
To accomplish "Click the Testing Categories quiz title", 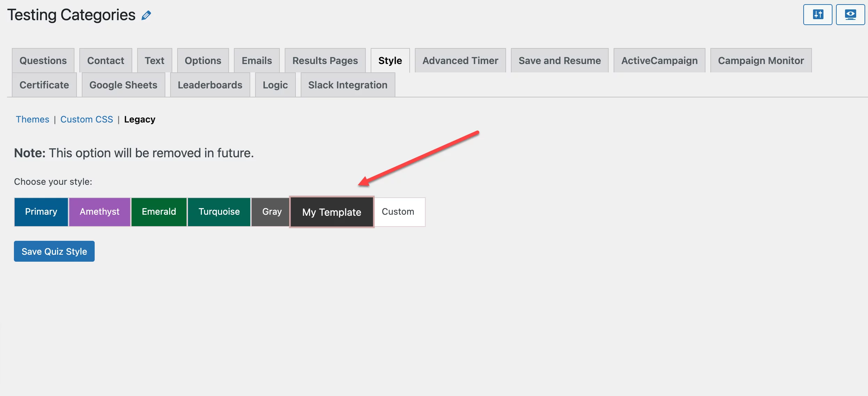I will pyautogui.click(x=71, y=15).
